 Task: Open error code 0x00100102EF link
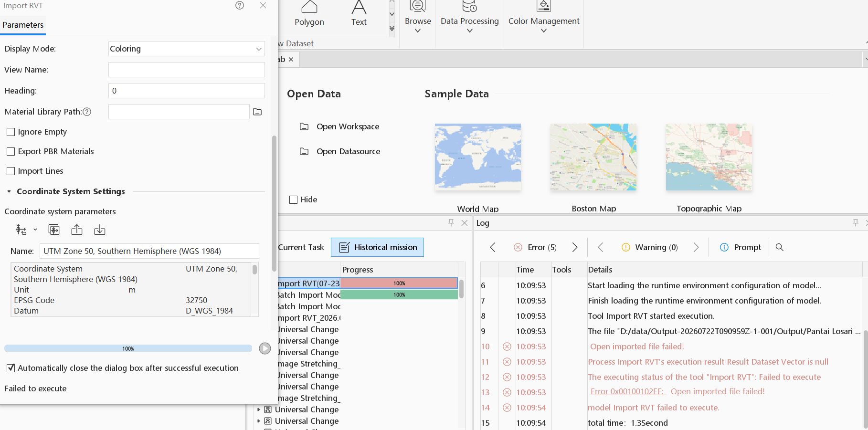click(x=628, y=391)
